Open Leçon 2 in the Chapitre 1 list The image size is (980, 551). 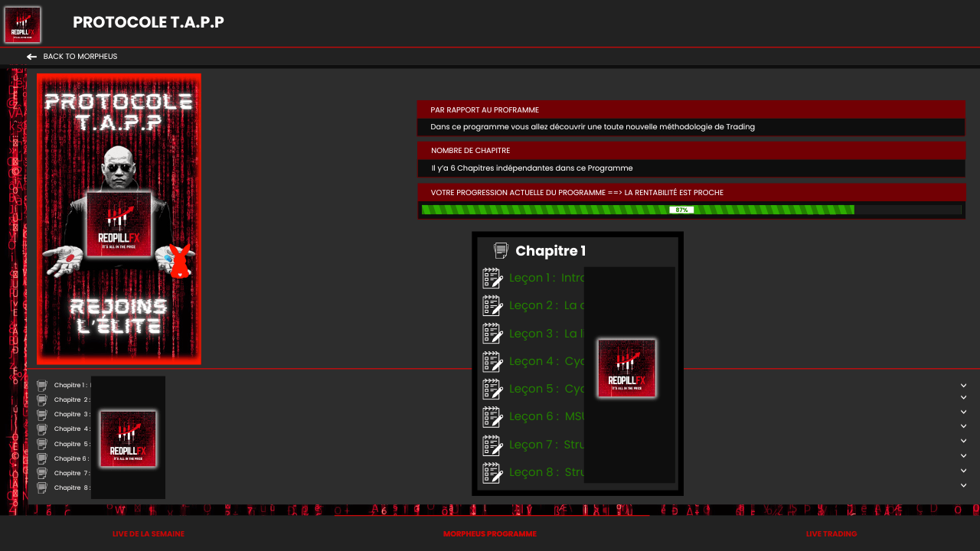tap(547, 305)
